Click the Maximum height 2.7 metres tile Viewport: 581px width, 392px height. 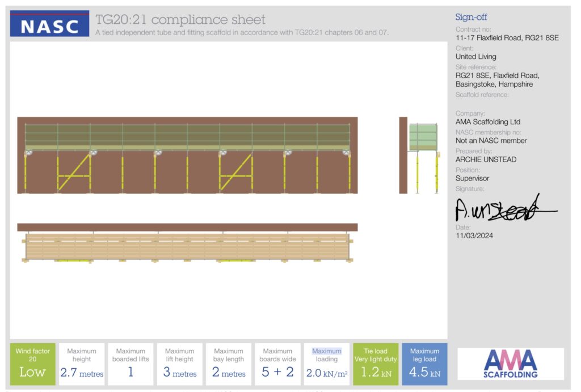pyautogui.click(x=82, y=364)
